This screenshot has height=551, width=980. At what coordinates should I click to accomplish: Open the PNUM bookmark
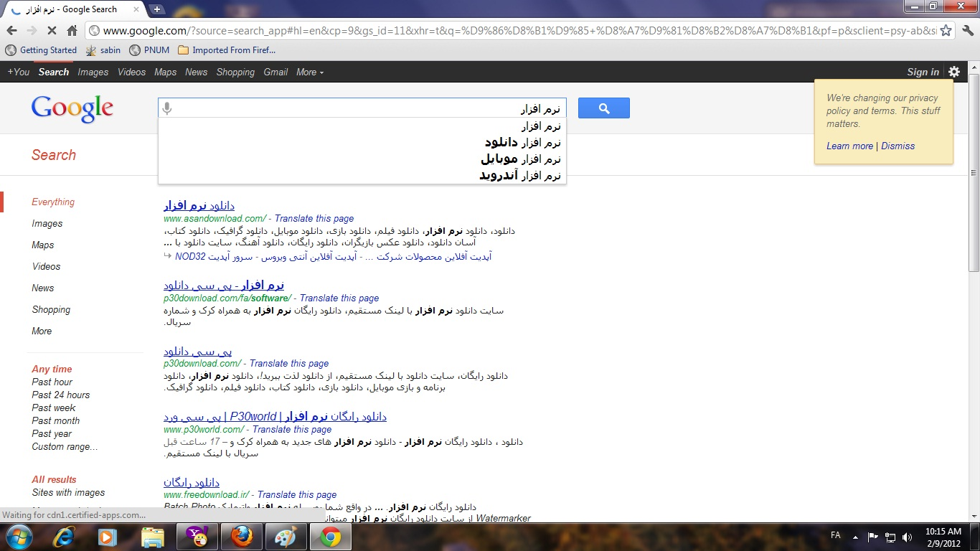[149, 50]
